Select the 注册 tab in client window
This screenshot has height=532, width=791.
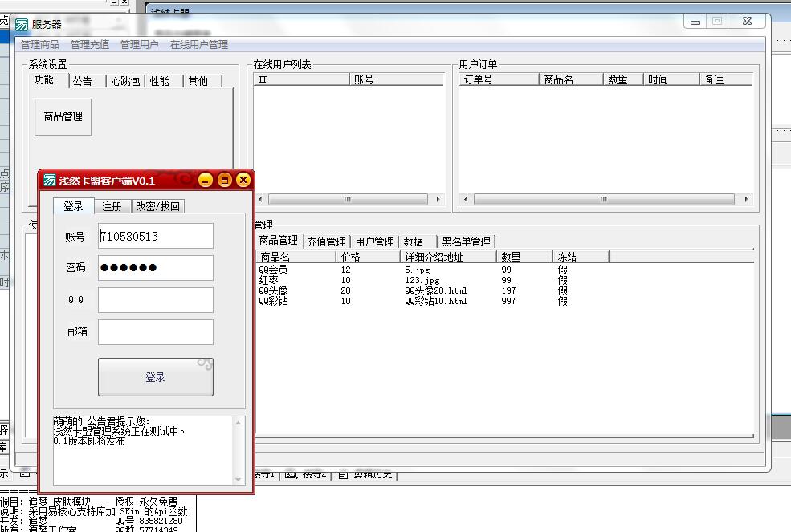[112, 206]
